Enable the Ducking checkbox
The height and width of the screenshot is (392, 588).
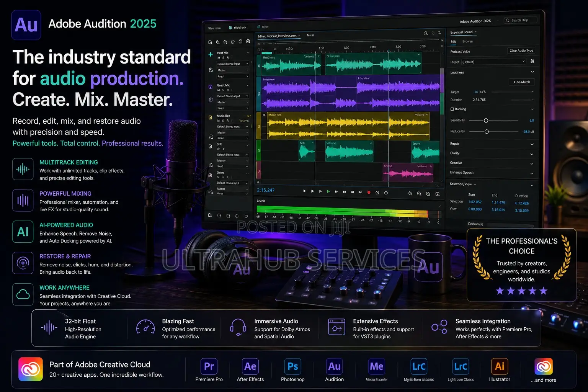click(x=452, y=109)
